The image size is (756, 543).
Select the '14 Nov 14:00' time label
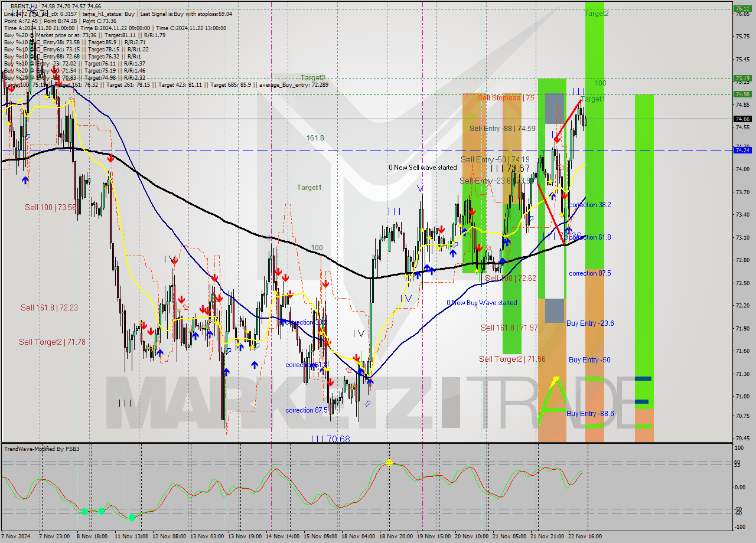pos(282,537)
